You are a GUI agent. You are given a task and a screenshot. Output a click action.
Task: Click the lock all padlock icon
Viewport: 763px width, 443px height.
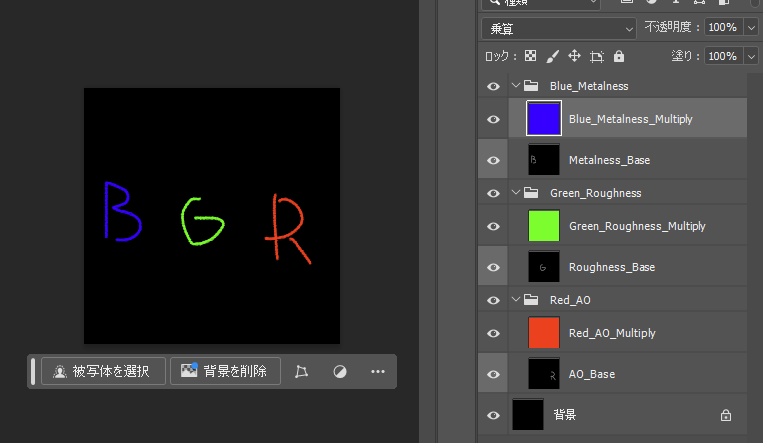(618, 56)
